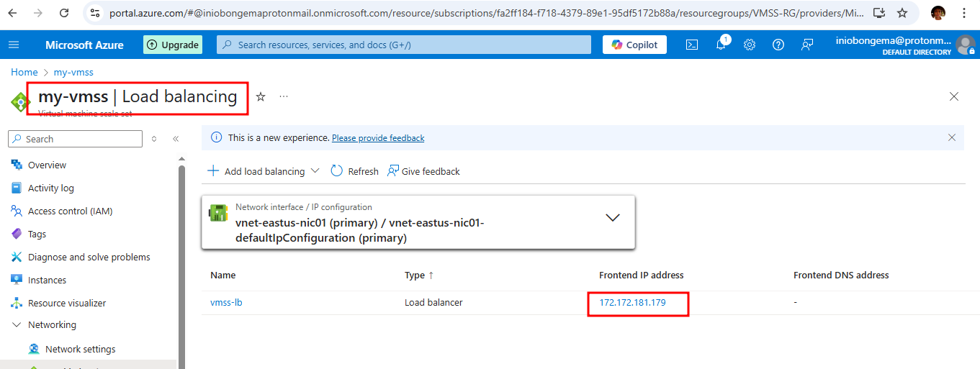Click the Frontend DNS address column header
980x369 pixels.
pos(841,275)
